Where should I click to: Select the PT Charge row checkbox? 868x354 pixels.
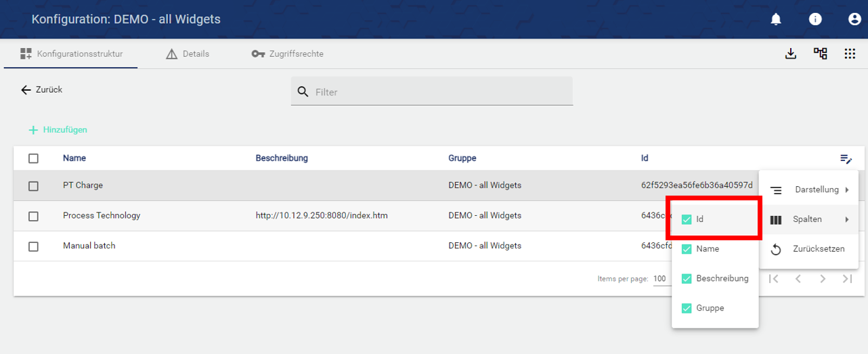(33, 185)
